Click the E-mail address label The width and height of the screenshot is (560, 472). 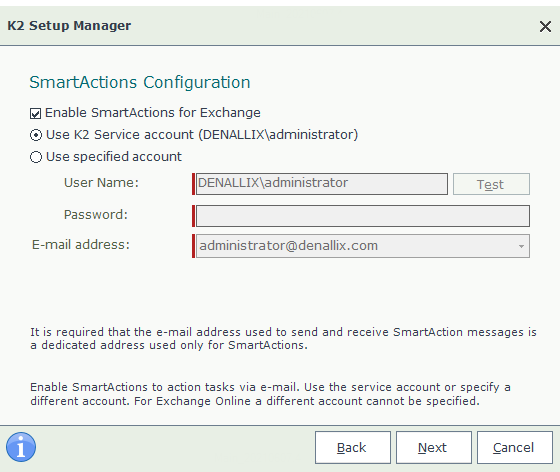tap(81, 245)
